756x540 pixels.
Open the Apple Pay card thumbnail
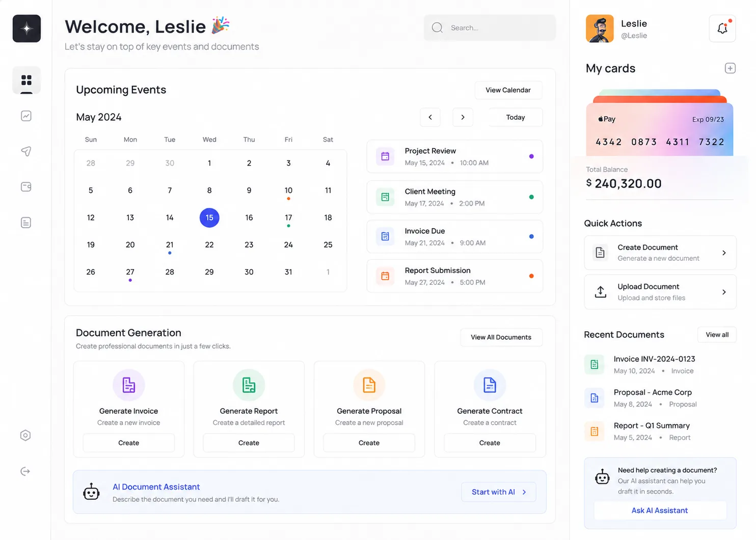(x=660, y=129)
